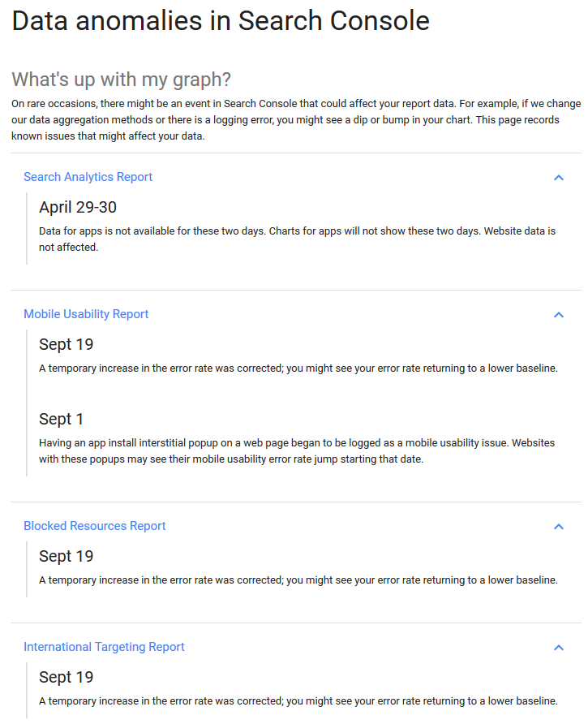
Task: Click the International Targeting Report heading
Action: pos(104,647)
